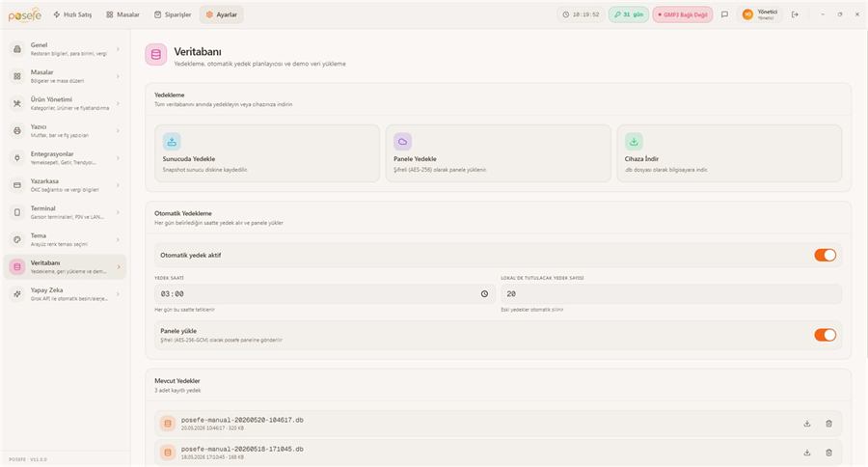
Task: Toggle the Panele yükle switch
Action: click(x=825, y=335)
